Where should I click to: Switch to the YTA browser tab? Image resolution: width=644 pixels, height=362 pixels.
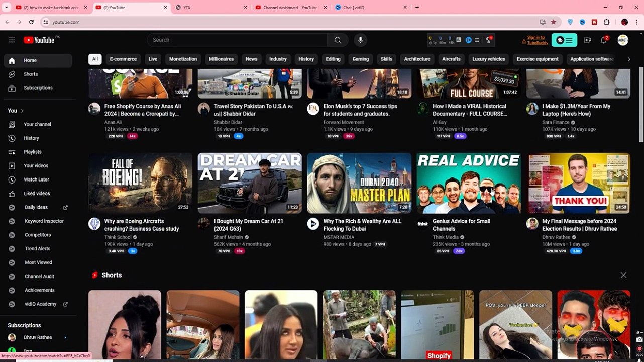[211, 8]
